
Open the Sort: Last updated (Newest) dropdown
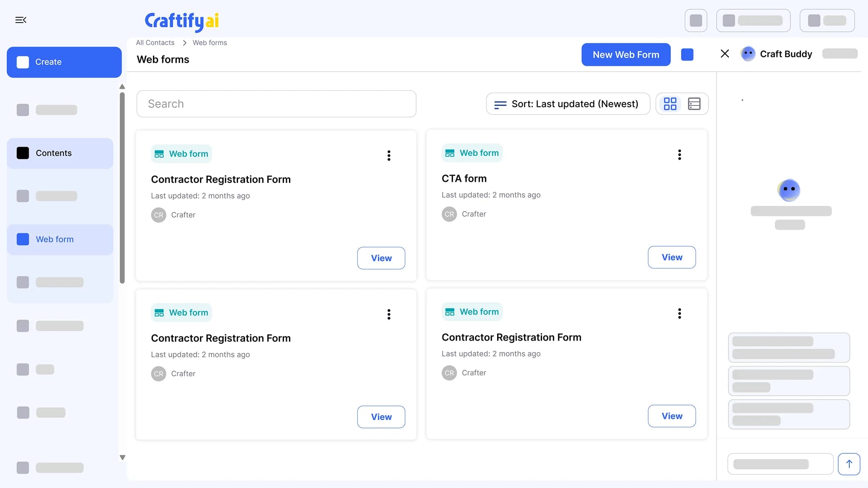(x=568, y=104)
